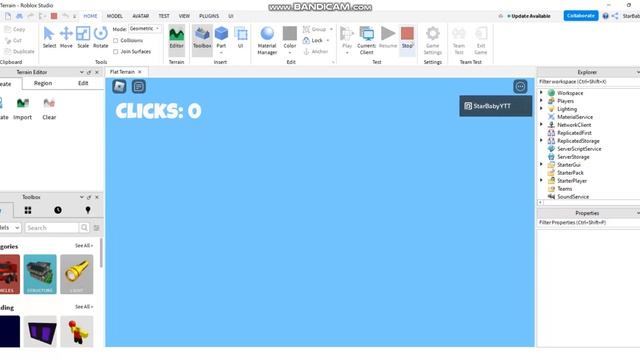Image resolution: width=640 pixels, height=360 pixels.
Task: Open the three-dot menu in viewport
Action: [x=520, y=87]
